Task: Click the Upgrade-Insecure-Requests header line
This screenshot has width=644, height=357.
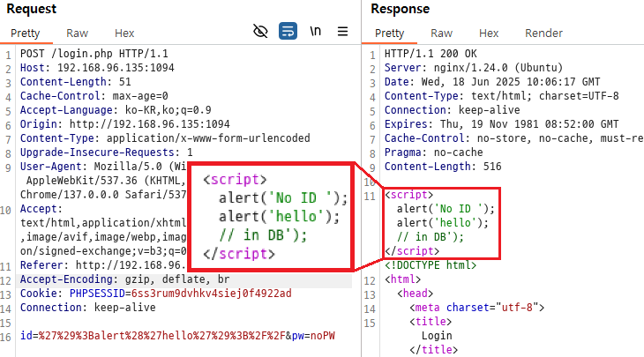Action: 107,152
